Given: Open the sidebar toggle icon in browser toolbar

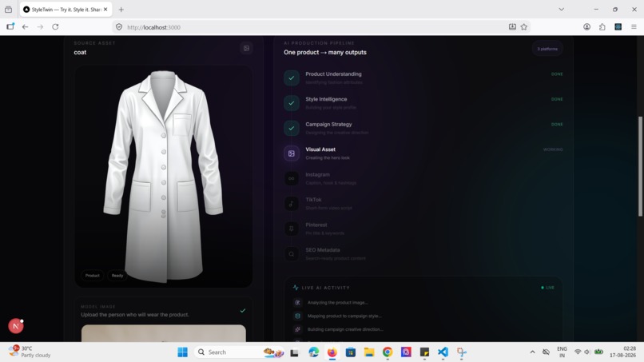Looking at the screenshot, I should (x=10, y=26).
